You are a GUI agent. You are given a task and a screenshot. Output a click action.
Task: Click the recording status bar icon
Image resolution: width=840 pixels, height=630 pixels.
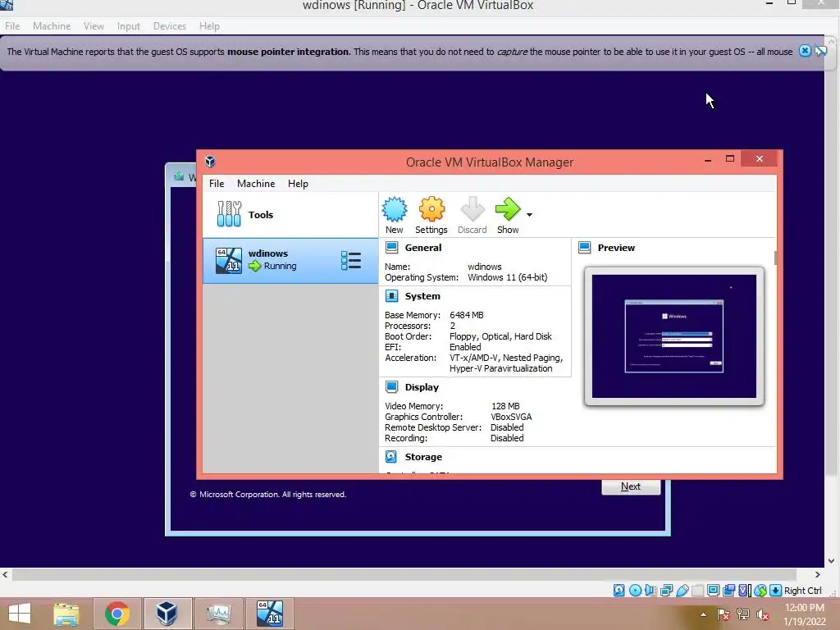pyautogui.click(x=728, y=591)
